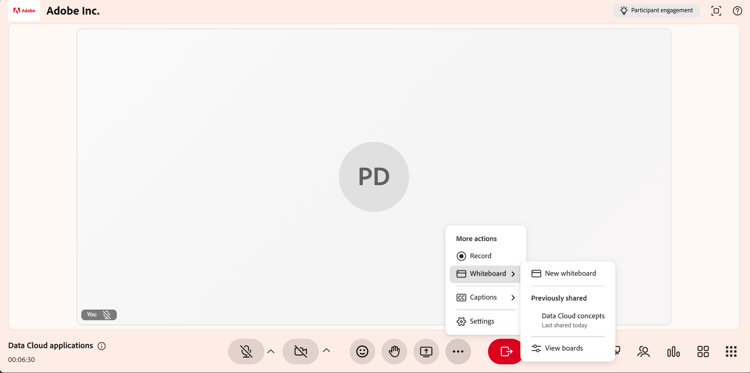Select Captions menu item
Screen dimensions: 750x373
(x=485, y=297)
